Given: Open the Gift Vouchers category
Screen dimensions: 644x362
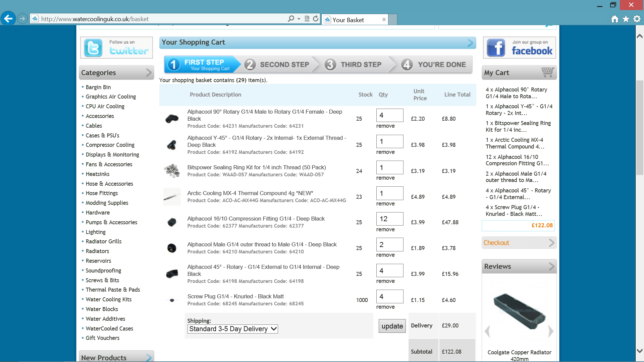Looking at the screenshot, I should click(x=102, y=338).
